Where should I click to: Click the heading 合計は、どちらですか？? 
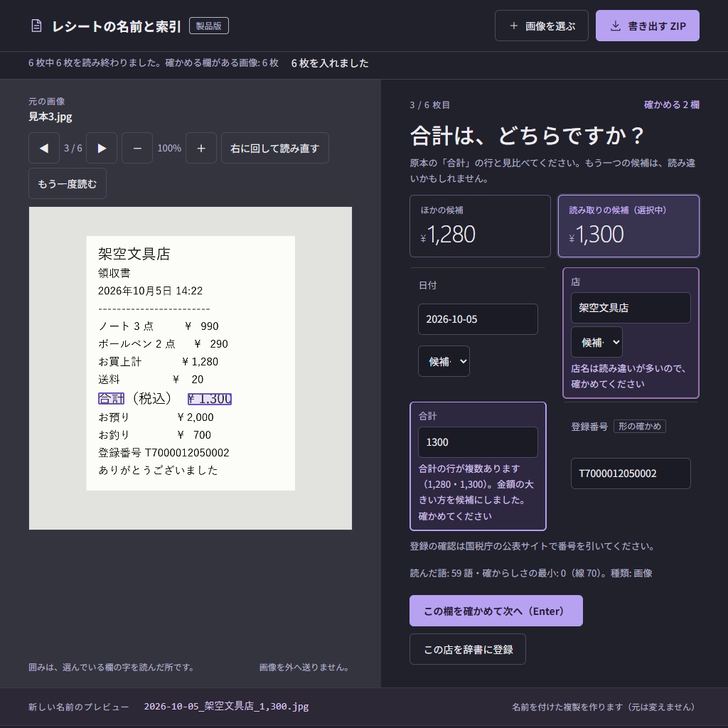pos(528,136)
